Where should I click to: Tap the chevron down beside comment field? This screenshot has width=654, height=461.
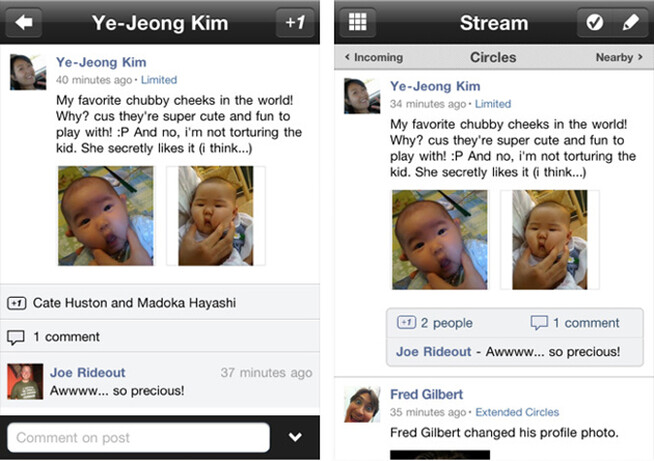pyautogui.click(x=295, y=437)
